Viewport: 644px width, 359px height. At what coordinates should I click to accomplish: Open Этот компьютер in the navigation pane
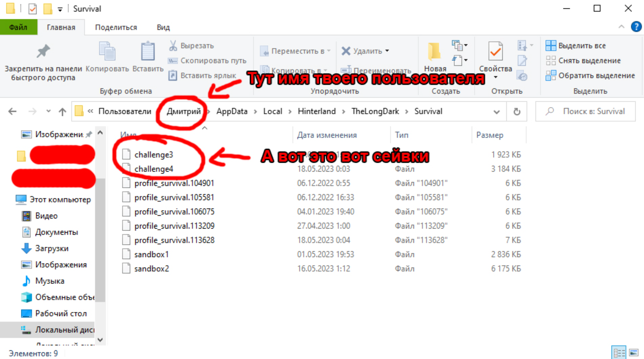click(x=53, y=199)
